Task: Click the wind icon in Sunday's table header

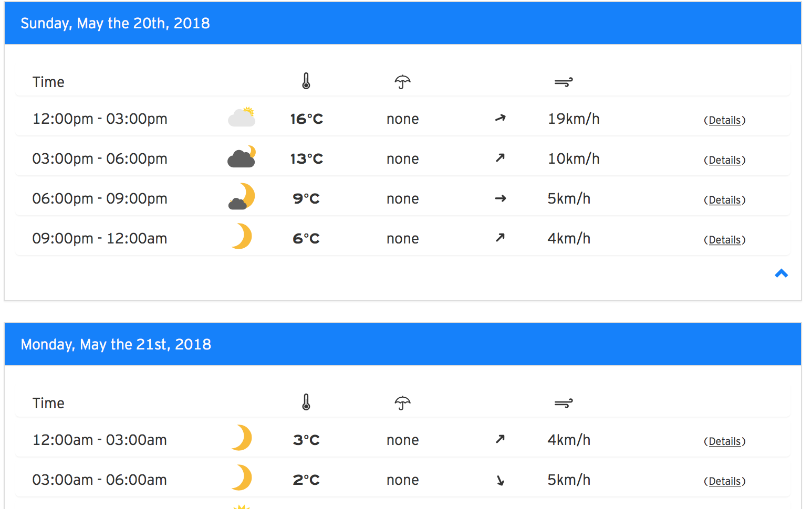Action: 564,82
